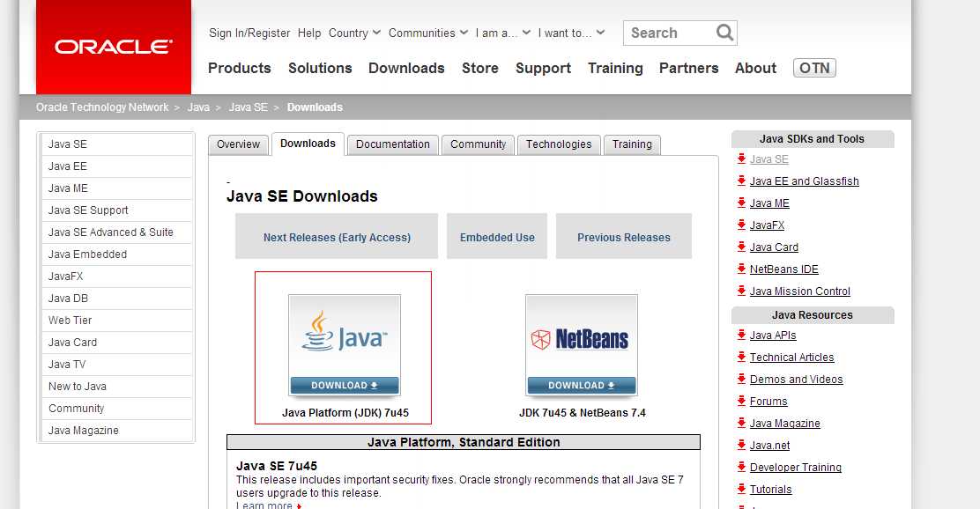
Task: Click the red arrow icon beside Forums
Action: 741,401
